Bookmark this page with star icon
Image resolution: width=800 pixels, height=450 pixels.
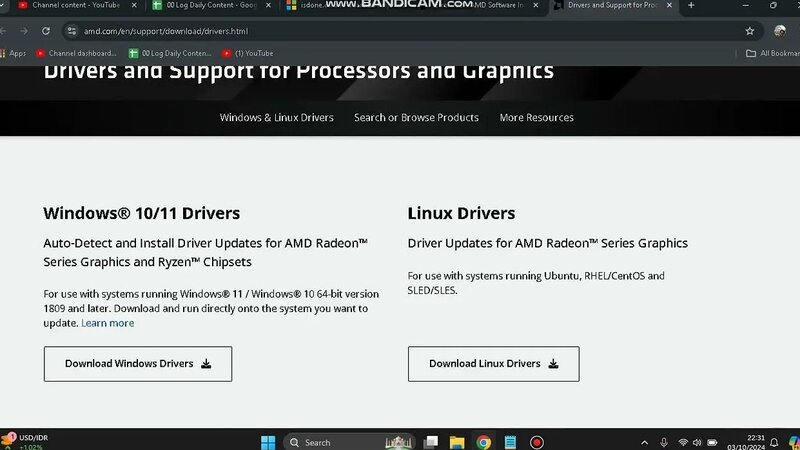749,31
